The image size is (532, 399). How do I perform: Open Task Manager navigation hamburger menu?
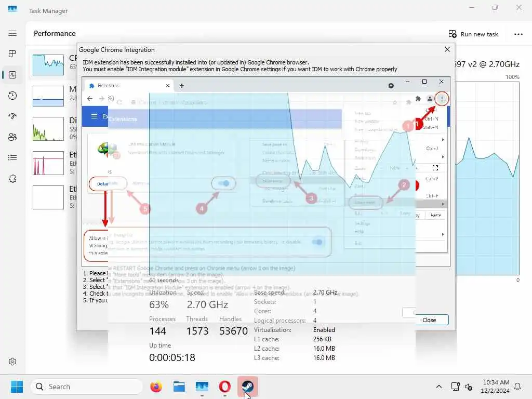click(x=12, y=33)
